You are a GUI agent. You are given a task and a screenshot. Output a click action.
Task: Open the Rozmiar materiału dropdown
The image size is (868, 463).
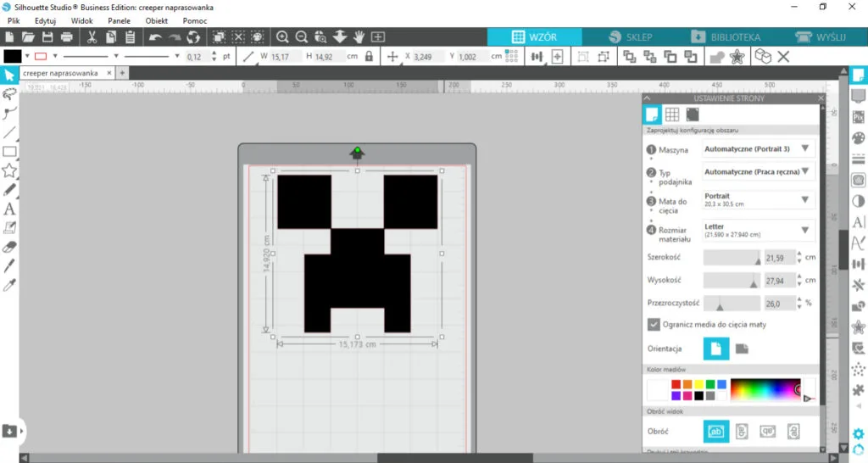point(758,231)
